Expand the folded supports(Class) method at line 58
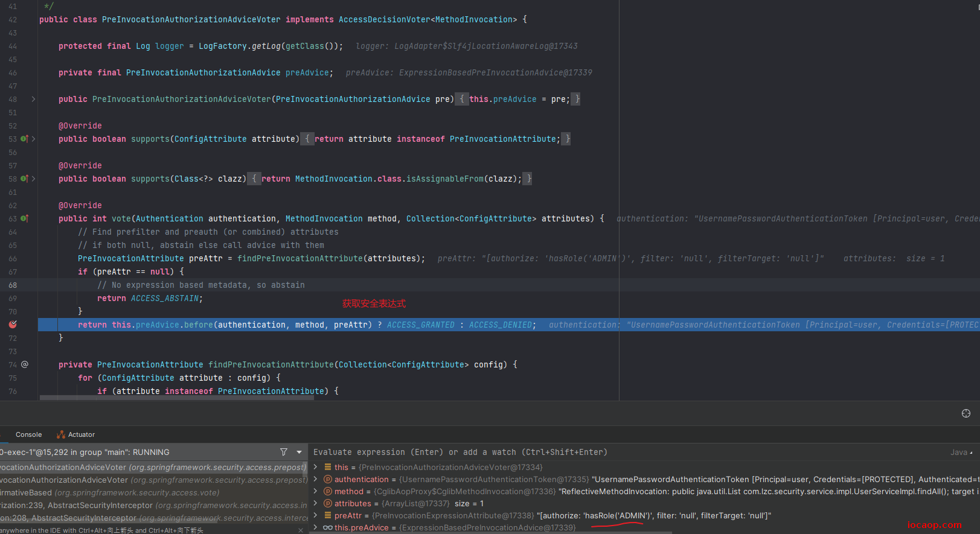This screenshot has height=534, width=980. [x=33, y=179]
